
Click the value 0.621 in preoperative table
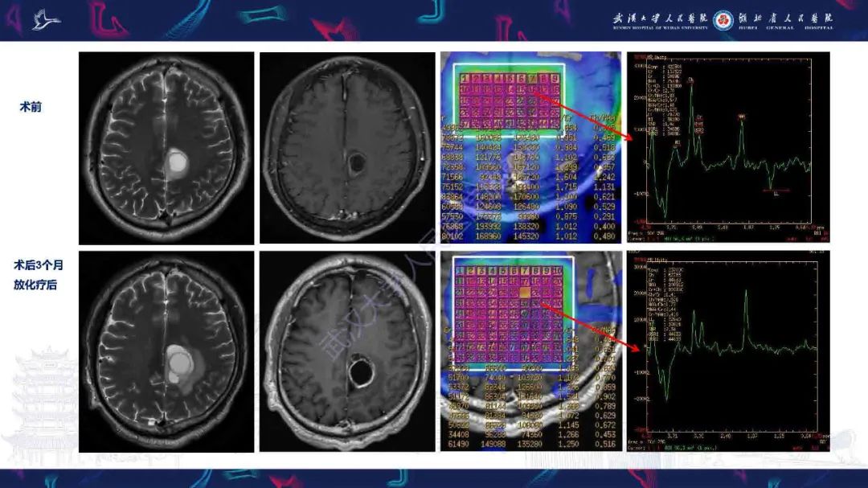click(x=604, y=197)
